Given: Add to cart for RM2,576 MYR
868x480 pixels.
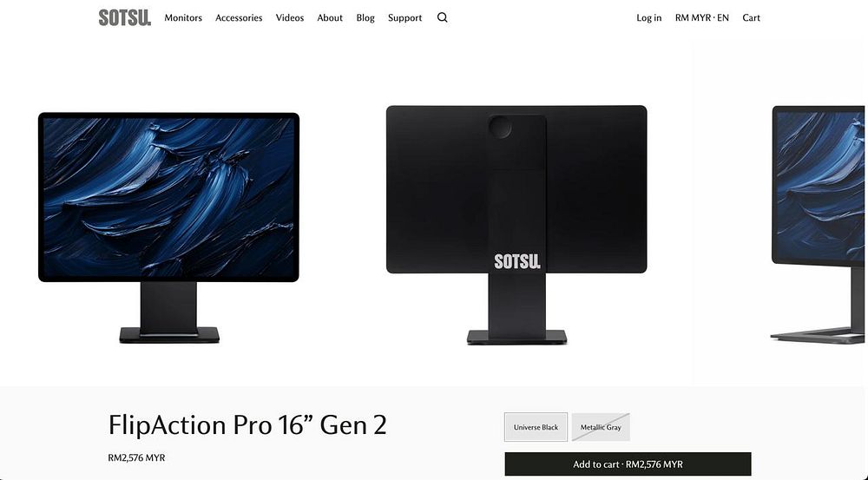Looking at the screenshot, I should click(628, 464).
